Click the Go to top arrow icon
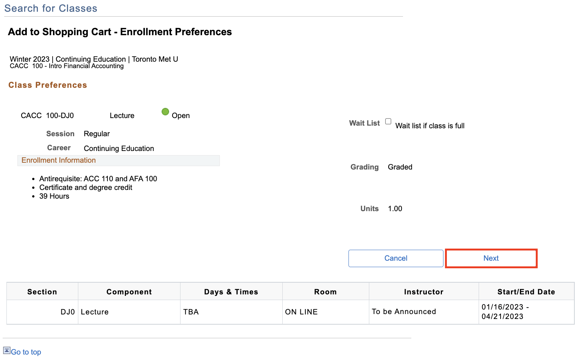Viewport: 588px width, 364px height. point(7,350)
